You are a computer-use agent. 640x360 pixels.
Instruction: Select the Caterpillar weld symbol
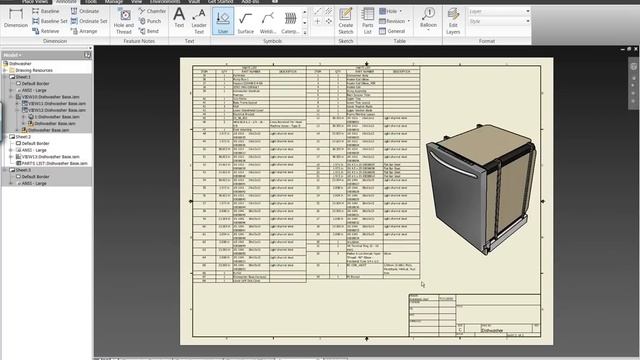[290, 22]
